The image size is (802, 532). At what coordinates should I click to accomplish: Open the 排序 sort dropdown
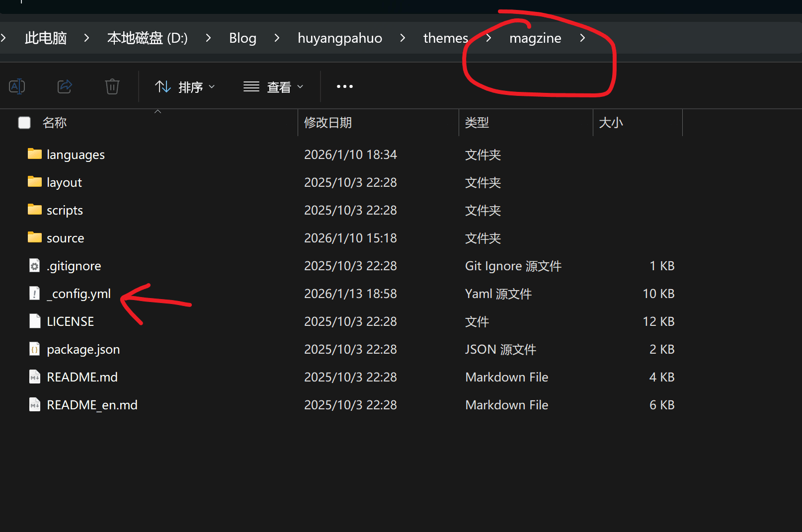pos(185,87)
